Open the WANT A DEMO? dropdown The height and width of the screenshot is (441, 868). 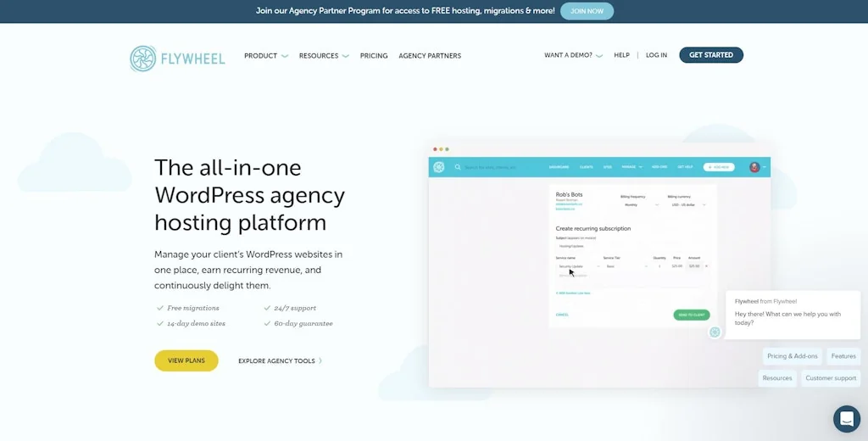tap(574, 55)
